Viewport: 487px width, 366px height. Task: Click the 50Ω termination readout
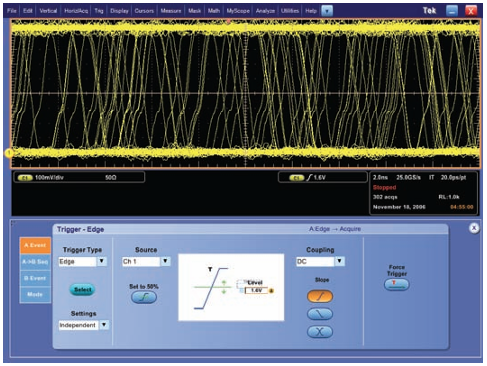pos(111,178)
